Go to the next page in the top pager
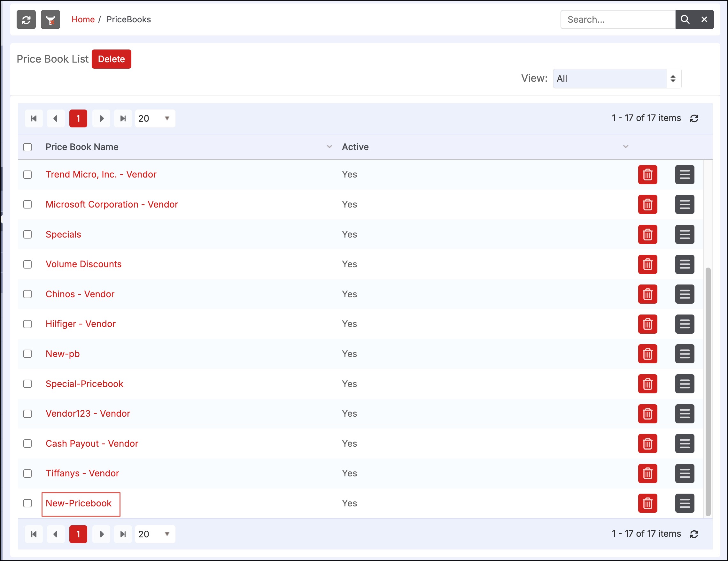The height and width of the screenshot is (561, 728). click(101, 118)
